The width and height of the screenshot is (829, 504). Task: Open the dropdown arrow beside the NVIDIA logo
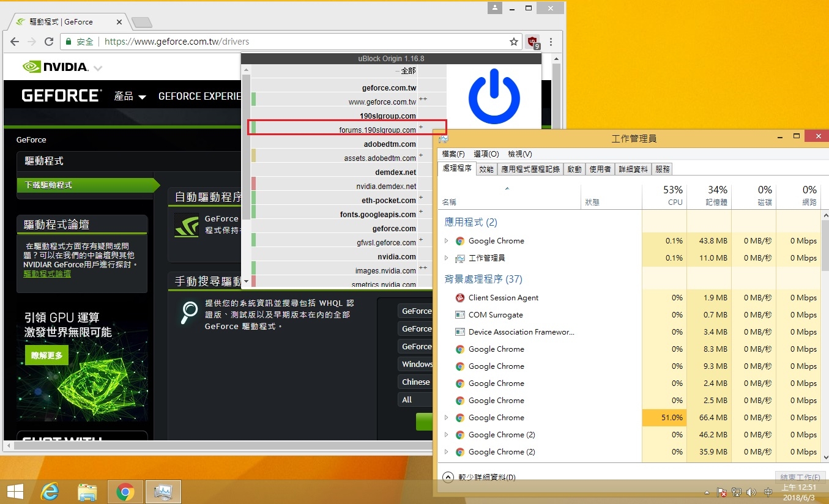coord(98,67)
